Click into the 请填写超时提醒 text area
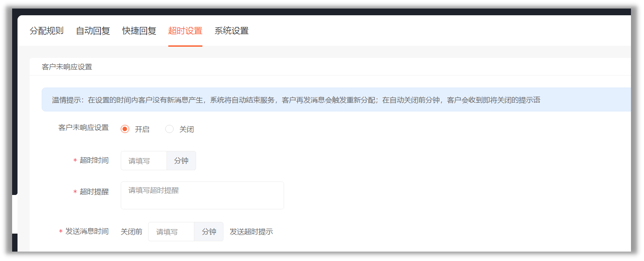The image size is (644, 261). click(x=202, y=195)
